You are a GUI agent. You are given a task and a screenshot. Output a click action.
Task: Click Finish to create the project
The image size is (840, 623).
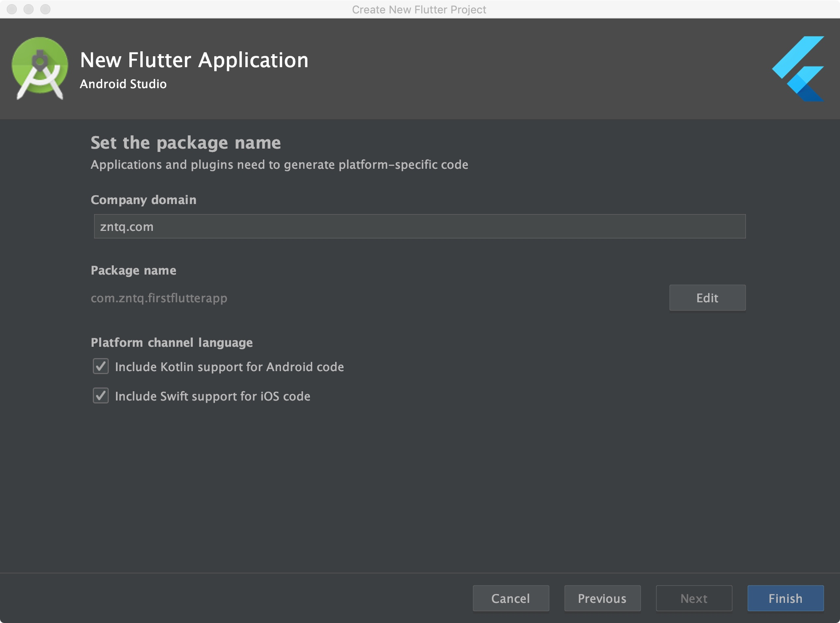pos(785,598)
